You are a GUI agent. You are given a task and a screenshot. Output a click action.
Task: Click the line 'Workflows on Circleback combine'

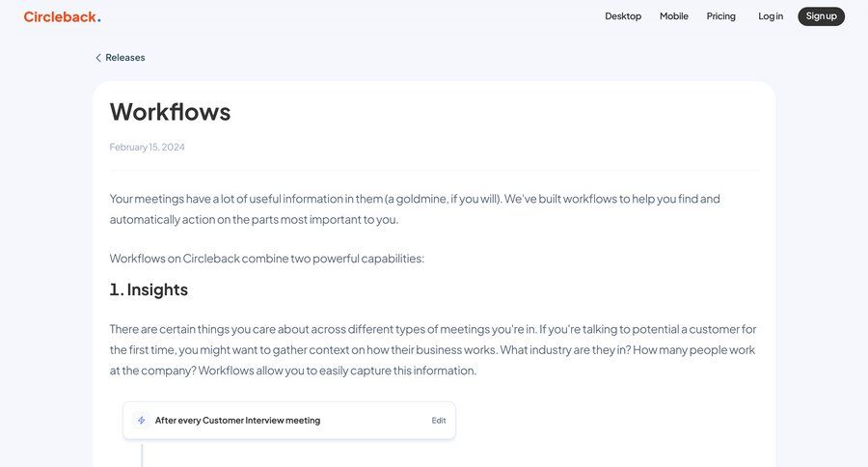(266, 259)
